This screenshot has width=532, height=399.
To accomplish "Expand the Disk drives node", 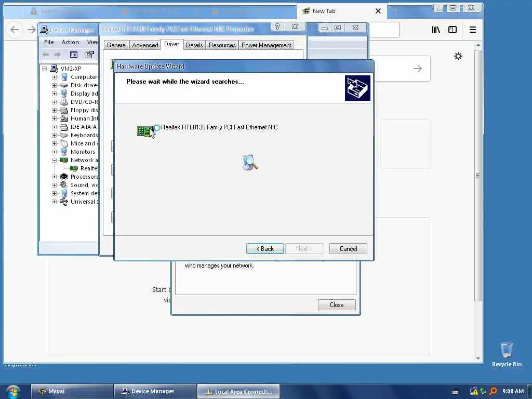I will 54,85.
